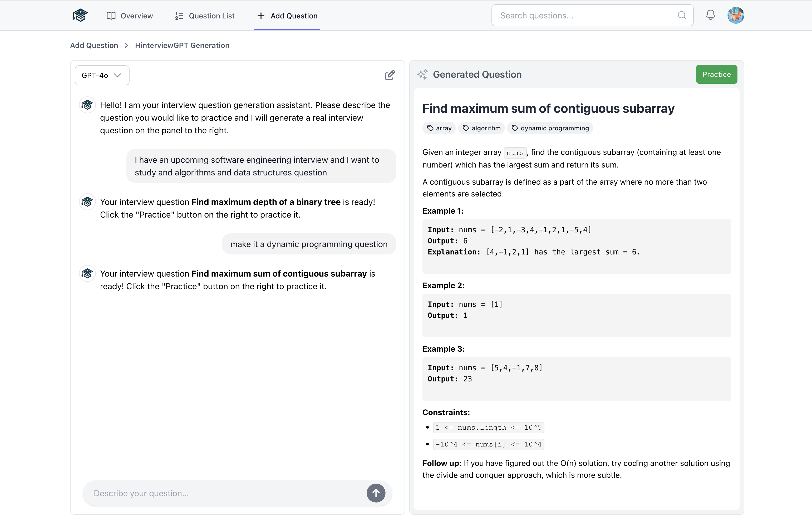812x521 pixels.
Task: Start a new chat with edit icon
Action: pyautogui.click(x=390, y=75)
